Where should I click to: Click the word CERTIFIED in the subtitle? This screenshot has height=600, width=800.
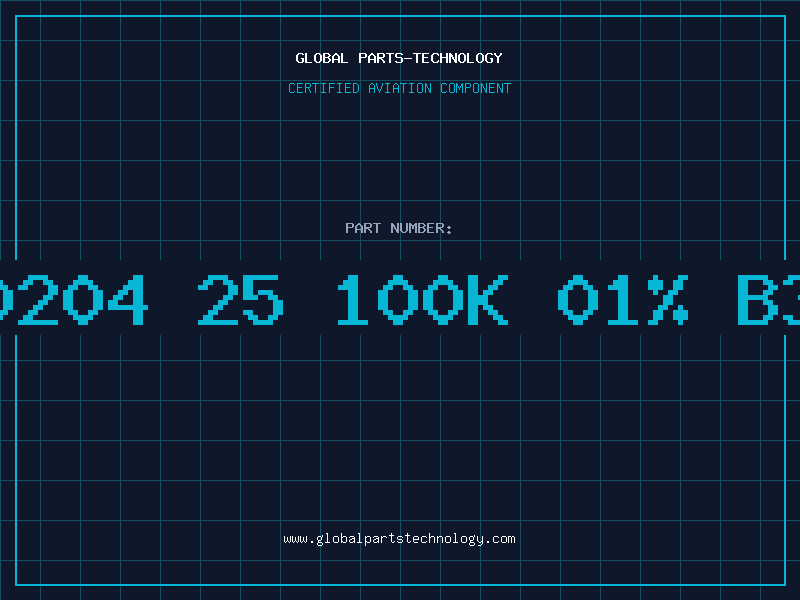pyautogui.click(x=323, y=88)
